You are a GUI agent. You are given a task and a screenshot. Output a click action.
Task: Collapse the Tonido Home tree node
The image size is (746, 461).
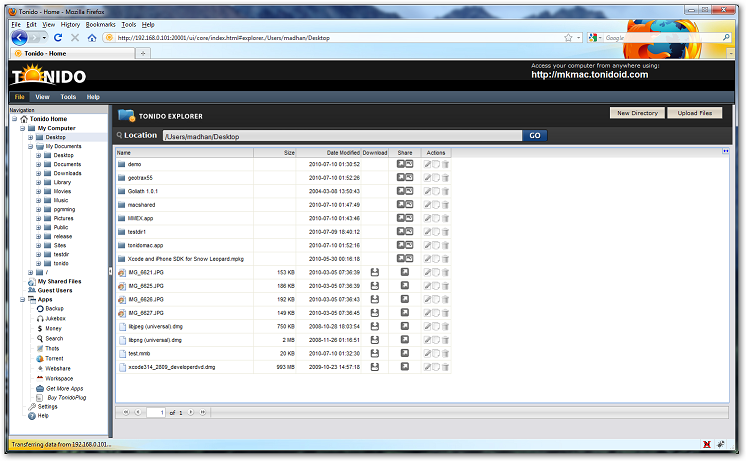(x=14, y=119)
